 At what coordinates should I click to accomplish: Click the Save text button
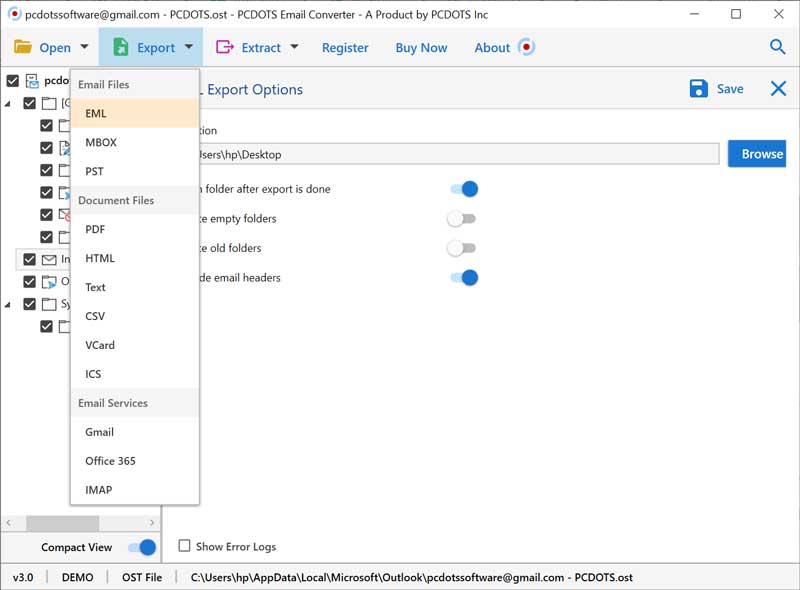click(x=730, y=89)
